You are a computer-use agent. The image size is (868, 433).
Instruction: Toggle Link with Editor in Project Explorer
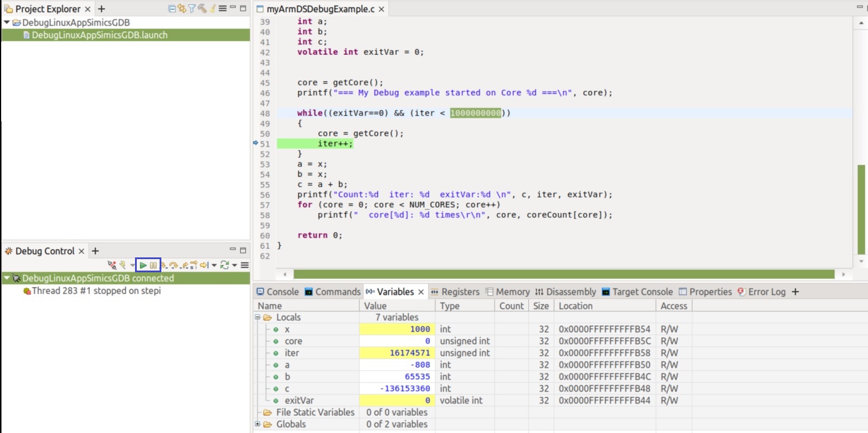tap(182, 9)
